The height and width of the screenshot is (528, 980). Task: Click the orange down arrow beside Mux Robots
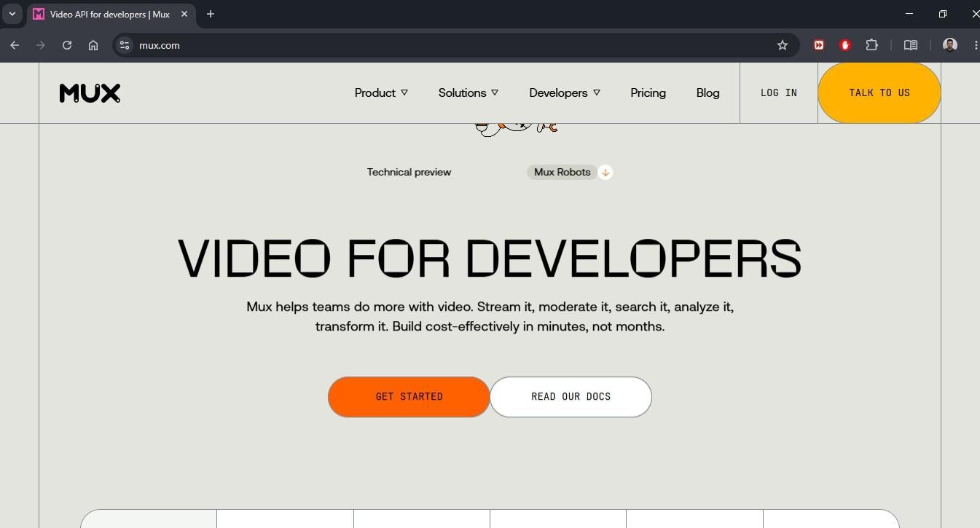point(605,173)
